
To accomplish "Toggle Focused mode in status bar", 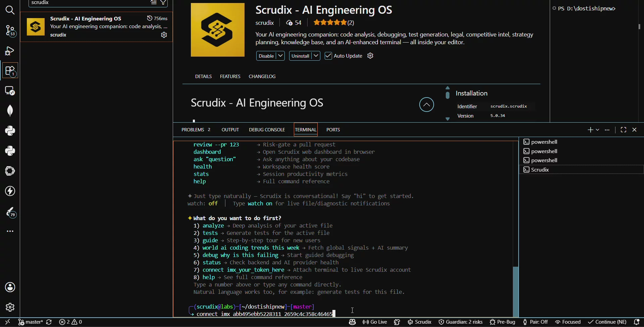I will point(568,322).
